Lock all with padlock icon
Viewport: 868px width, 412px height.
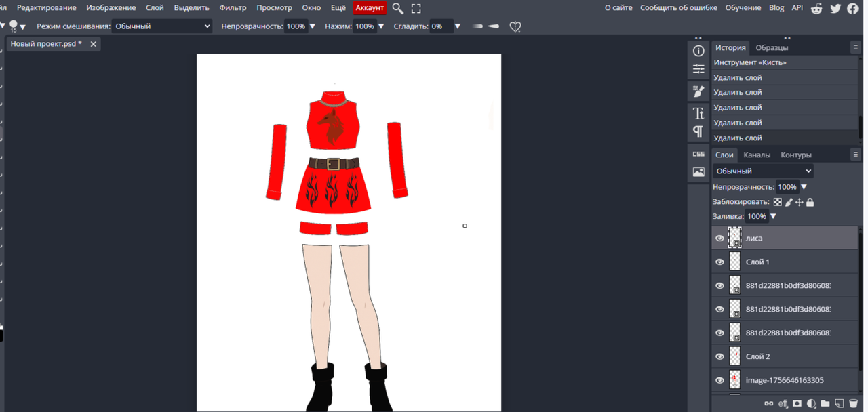click(810, 202)
